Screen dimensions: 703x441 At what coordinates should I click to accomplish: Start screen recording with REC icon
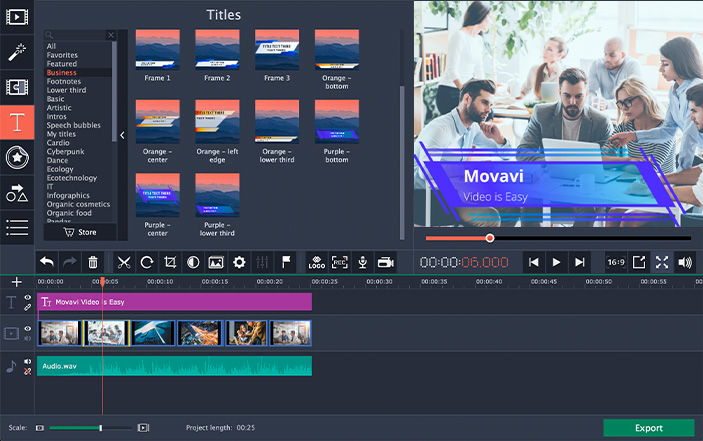click(339, 262)
